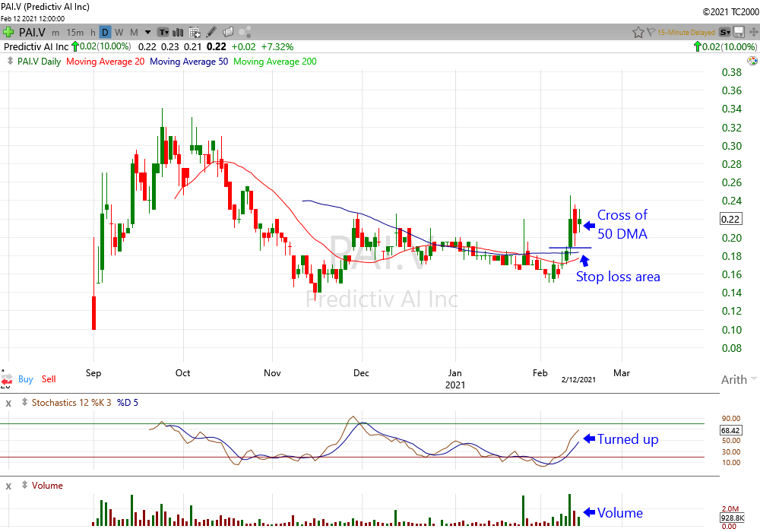Open the Arith scale dropdown
760x532 pixels.
(x=738, y=379)
